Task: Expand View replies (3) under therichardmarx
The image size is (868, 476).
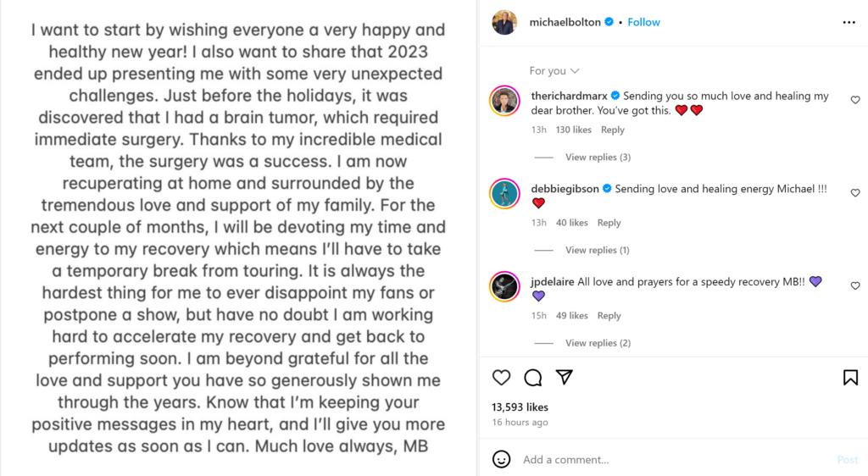Action: pyautogui.click(x=598, y=158)
